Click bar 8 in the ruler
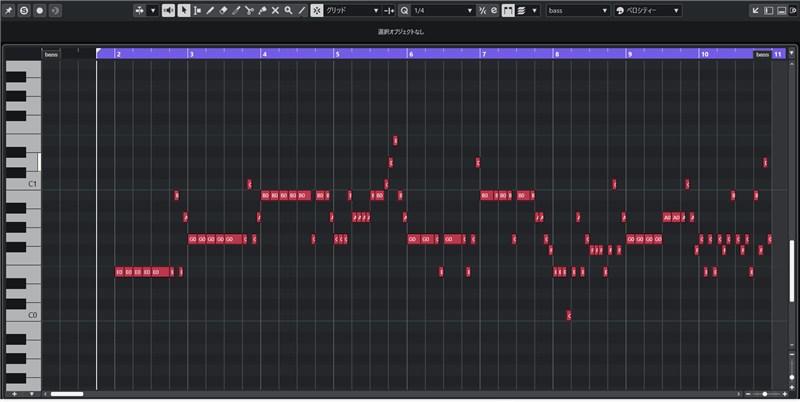 tap(557, 54)
